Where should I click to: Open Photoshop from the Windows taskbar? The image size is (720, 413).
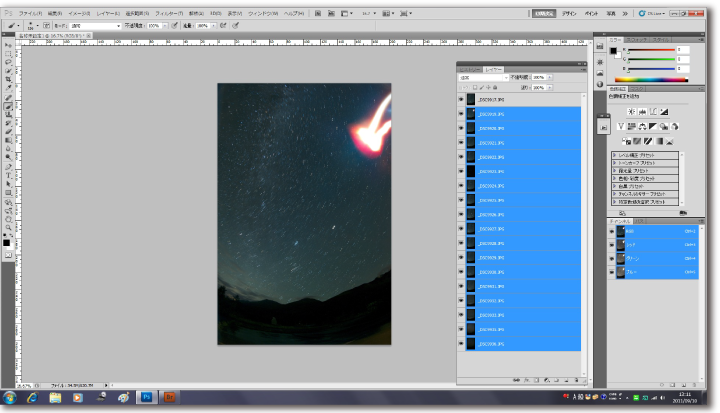point(146,397)
